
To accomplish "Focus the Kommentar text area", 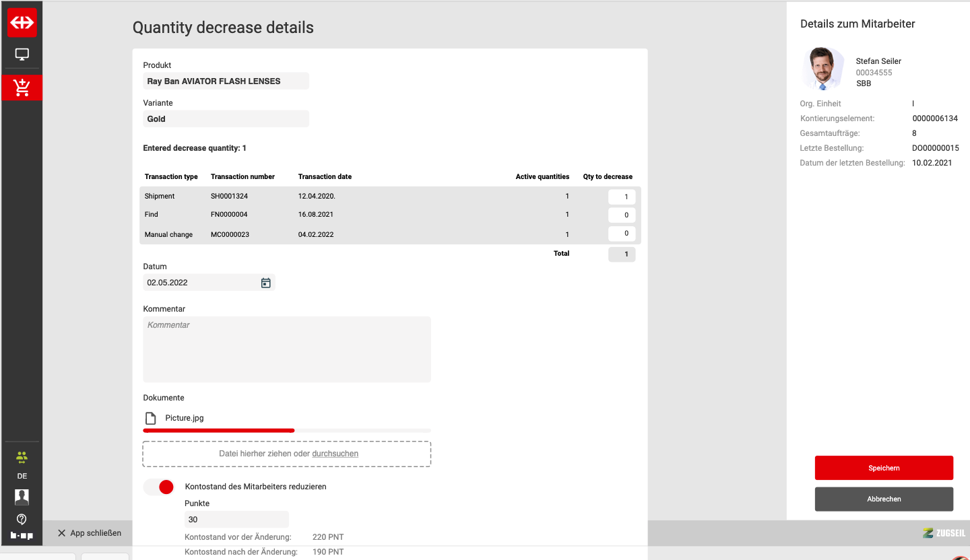I will pos(286,349).
